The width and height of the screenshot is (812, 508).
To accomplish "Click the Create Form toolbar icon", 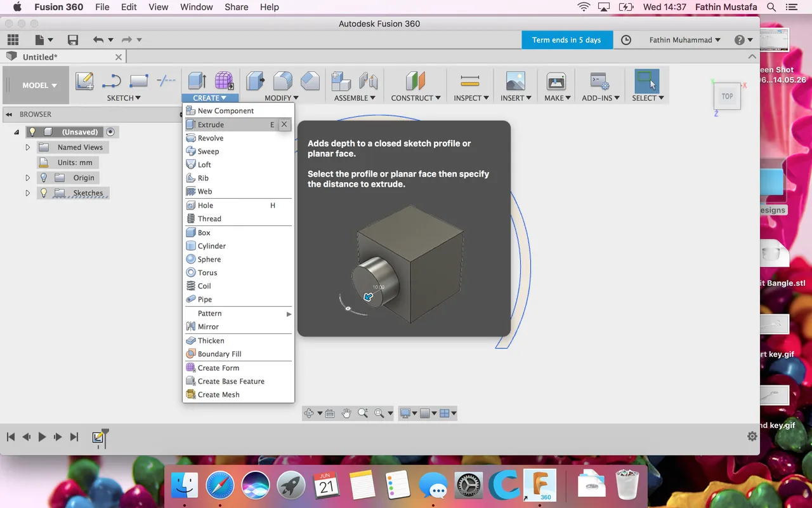I will click(x=224, y=81).
